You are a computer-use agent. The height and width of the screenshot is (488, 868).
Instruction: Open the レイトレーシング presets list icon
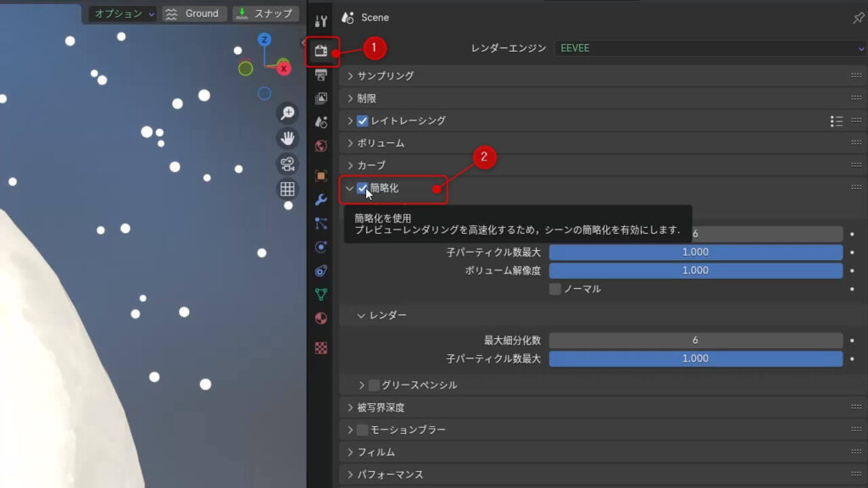click(x=837, y=121)
